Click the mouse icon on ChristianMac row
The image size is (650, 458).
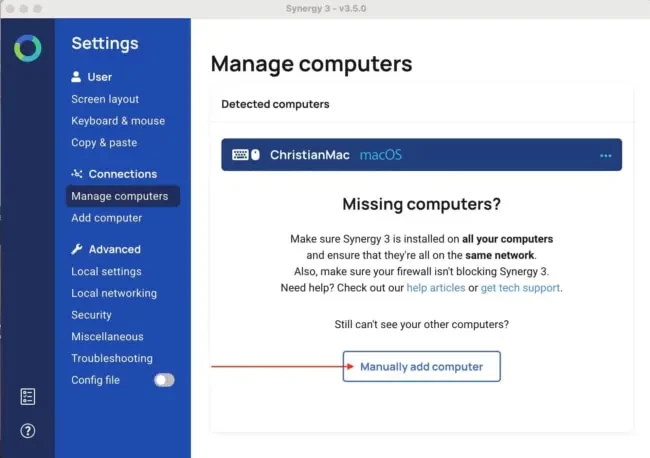(x=255, y=155)
